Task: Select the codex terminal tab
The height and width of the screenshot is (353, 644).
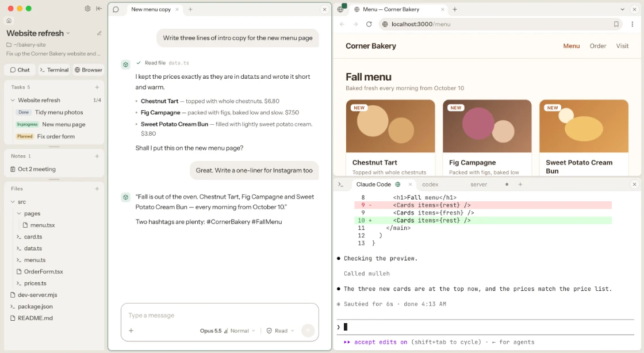Action: (430, 185)
